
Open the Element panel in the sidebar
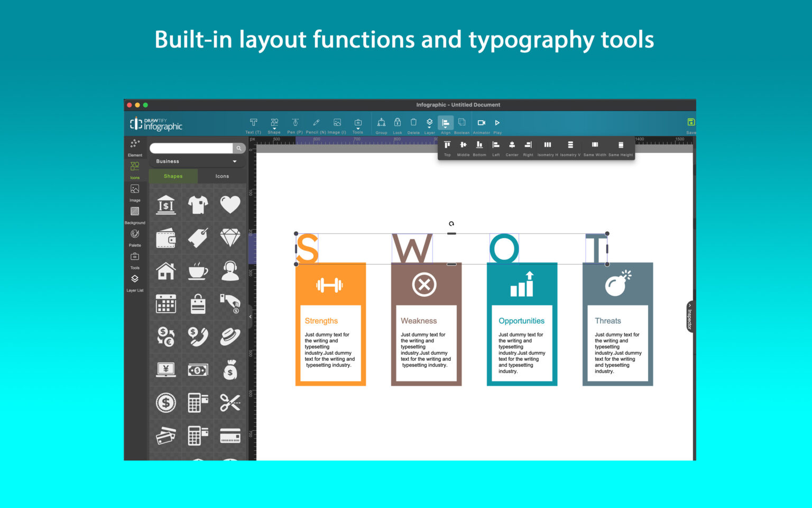click(135, 146)
